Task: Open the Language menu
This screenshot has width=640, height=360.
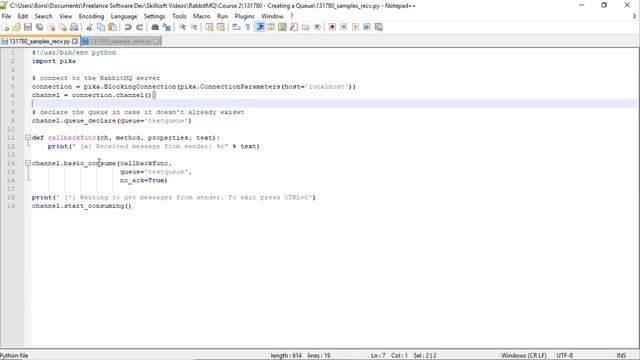Action: pos(124,16)
